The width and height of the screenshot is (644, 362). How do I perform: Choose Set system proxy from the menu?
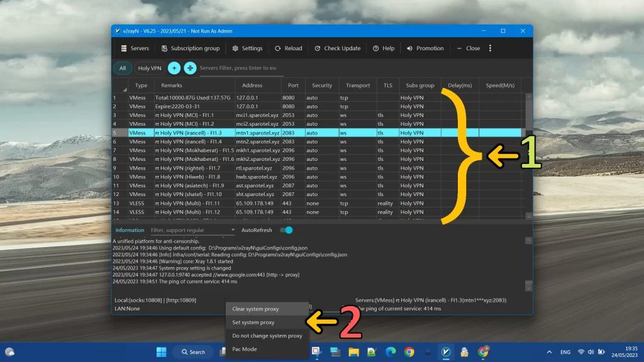click(253, 322)
